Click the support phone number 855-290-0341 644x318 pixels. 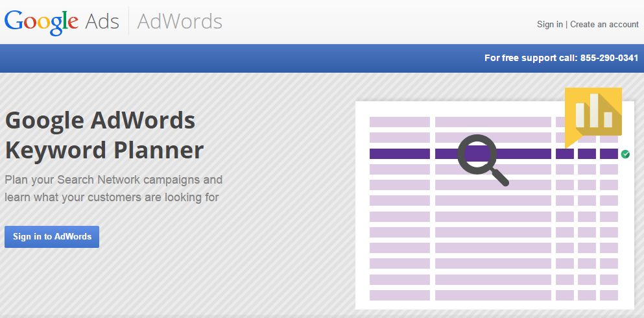[609, 58]
